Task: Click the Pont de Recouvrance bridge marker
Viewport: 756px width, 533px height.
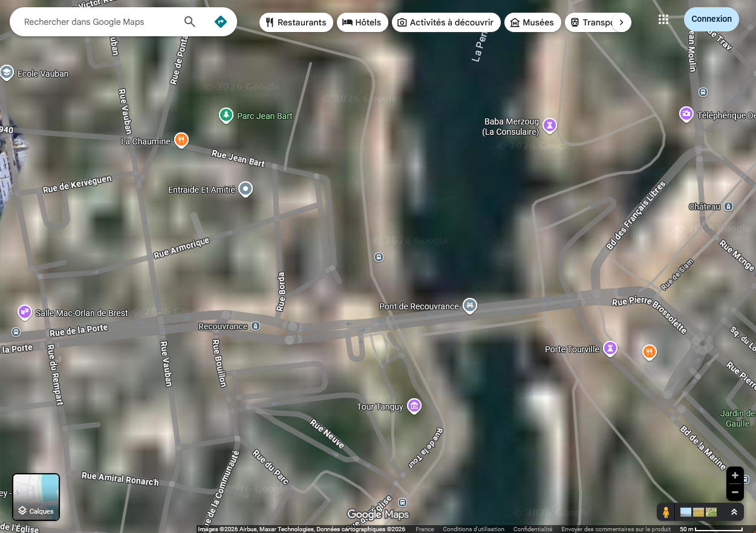Action: coord(469,306)
